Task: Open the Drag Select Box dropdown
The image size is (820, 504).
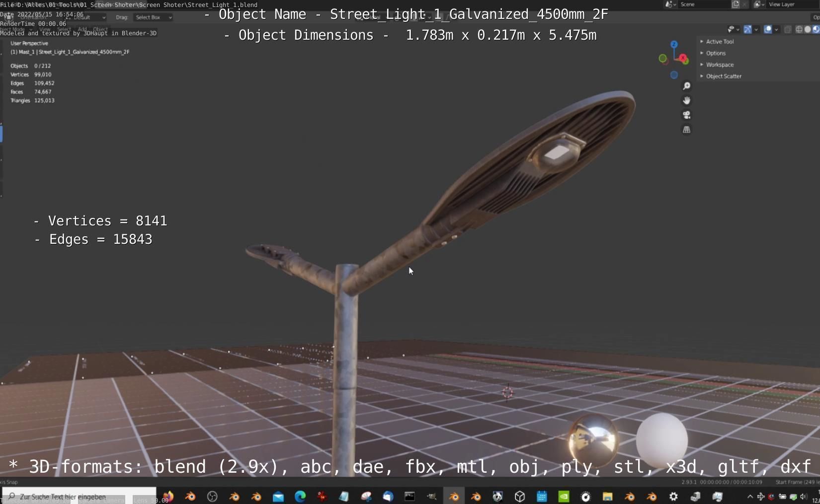Action: [x=153, y=17]
